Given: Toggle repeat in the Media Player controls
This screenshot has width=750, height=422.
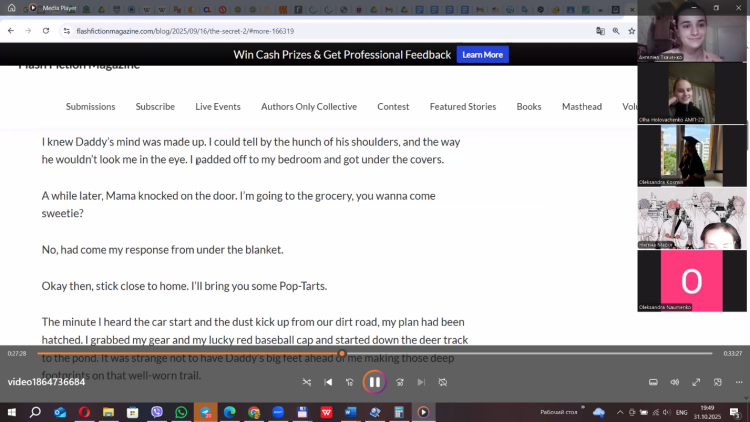Looking at the screenshot, I should coord(443,382).
